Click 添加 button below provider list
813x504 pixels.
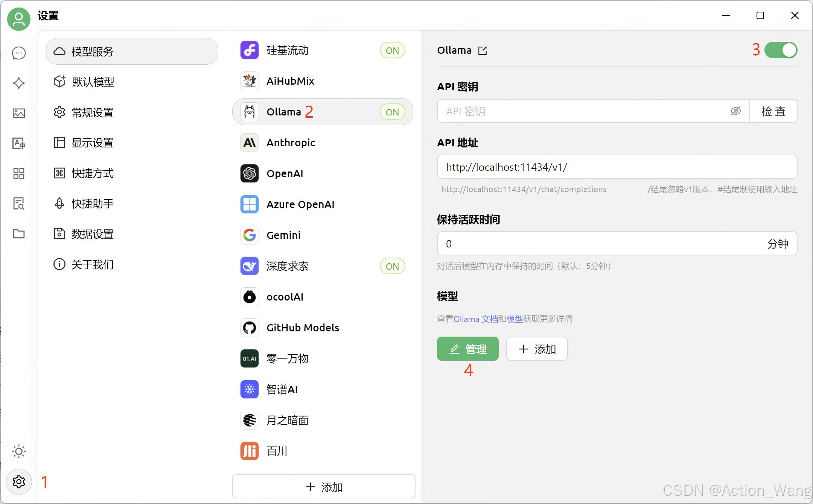click(324, 487)
